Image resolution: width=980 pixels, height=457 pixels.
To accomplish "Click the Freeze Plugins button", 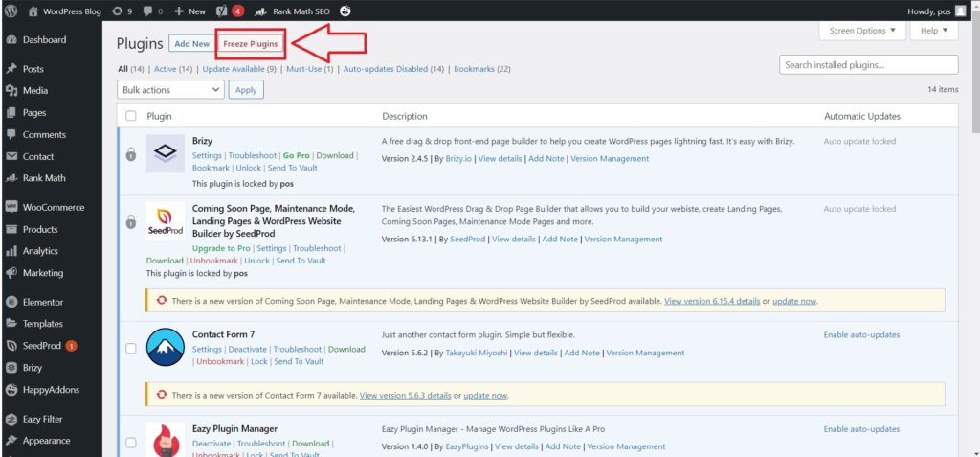I will coord(250,44).
